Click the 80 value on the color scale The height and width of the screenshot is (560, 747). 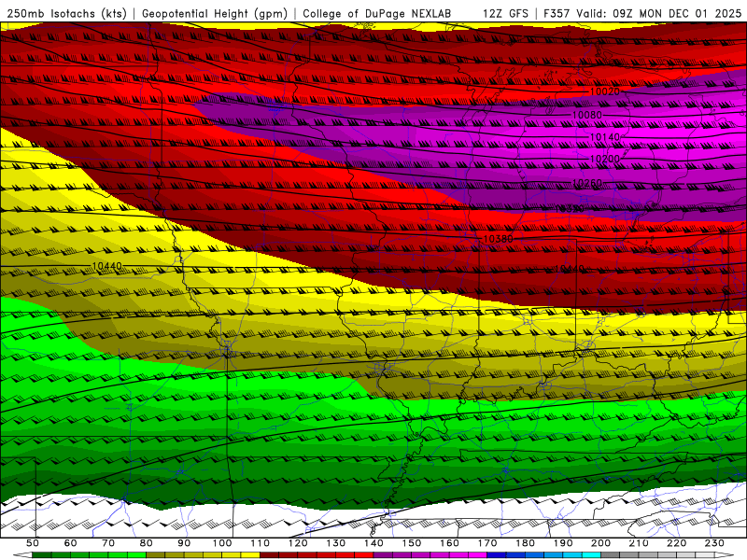tap(146, 543)
